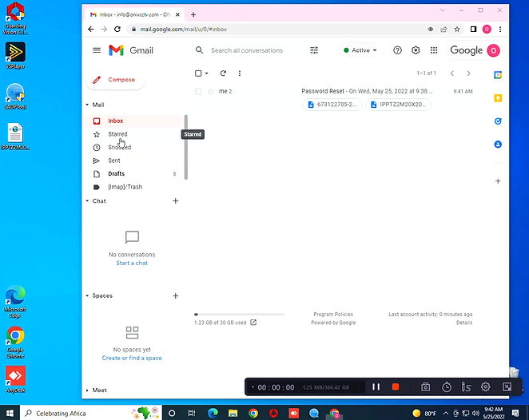
Task: Expand the Meet section
Action: pos(87,390)
